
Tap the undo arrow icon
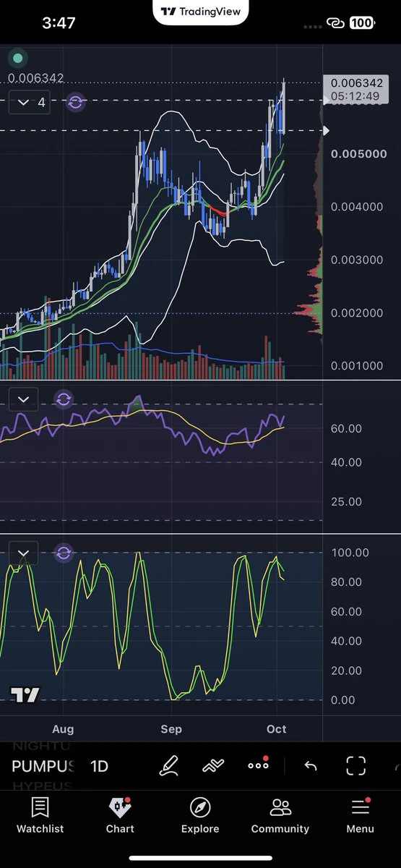[x=311, y=766]
